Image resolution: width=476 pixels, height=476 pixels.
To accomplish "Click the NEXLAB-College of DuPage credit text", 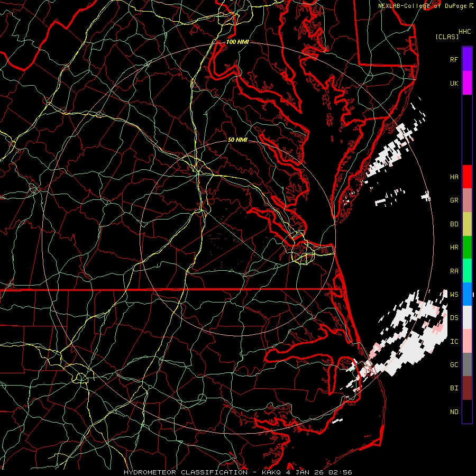I will [x=422, y=6].
